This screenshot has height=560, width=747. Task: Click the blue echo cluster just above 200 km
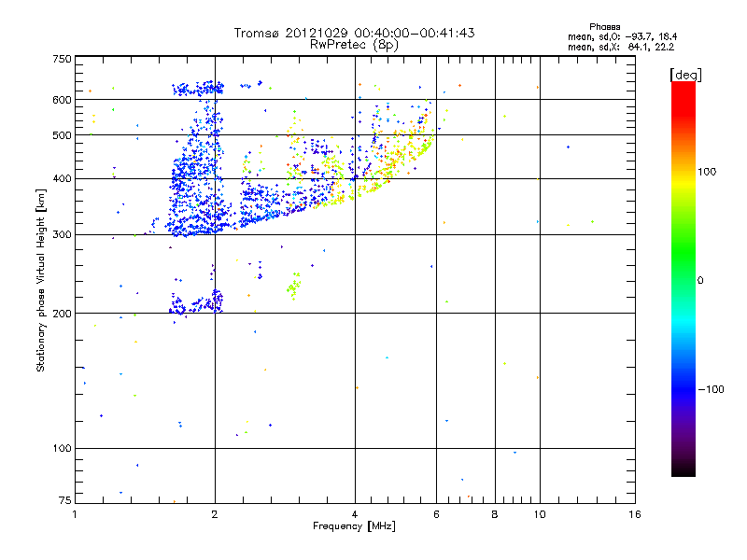pyautogui.click(x=196, y=301)
